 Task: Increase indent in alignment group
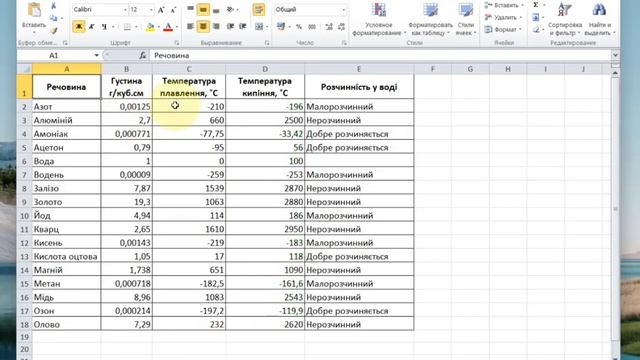(x=243, y=27)
